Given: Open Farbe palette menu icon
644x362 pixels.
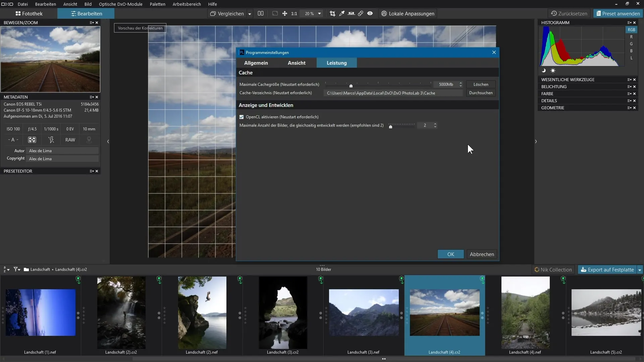Looking at the screenshot, I should 629,94.
